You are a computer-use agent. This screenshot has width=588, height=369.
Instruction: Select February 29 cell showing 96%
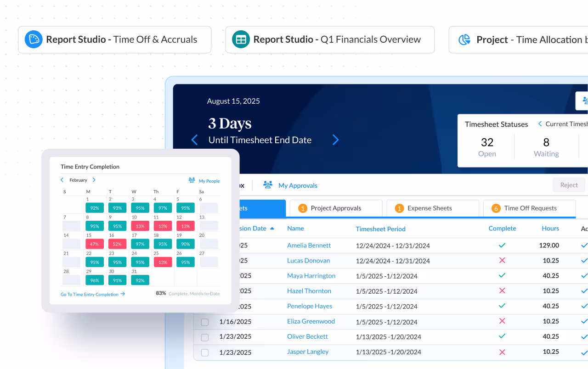(94, 280)
